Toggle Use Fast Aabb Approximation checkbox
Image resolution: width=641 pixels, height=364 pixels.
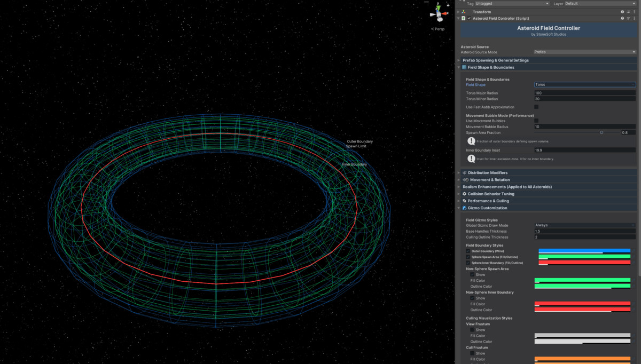[536, 107]
